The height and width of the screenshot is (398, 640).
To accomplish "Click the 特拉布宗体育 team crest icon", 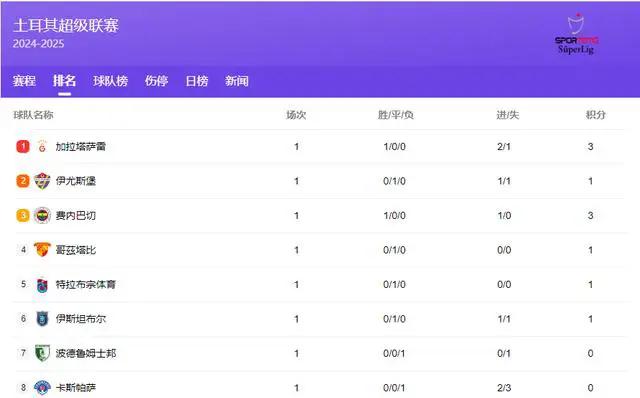I will click(42, 285).
